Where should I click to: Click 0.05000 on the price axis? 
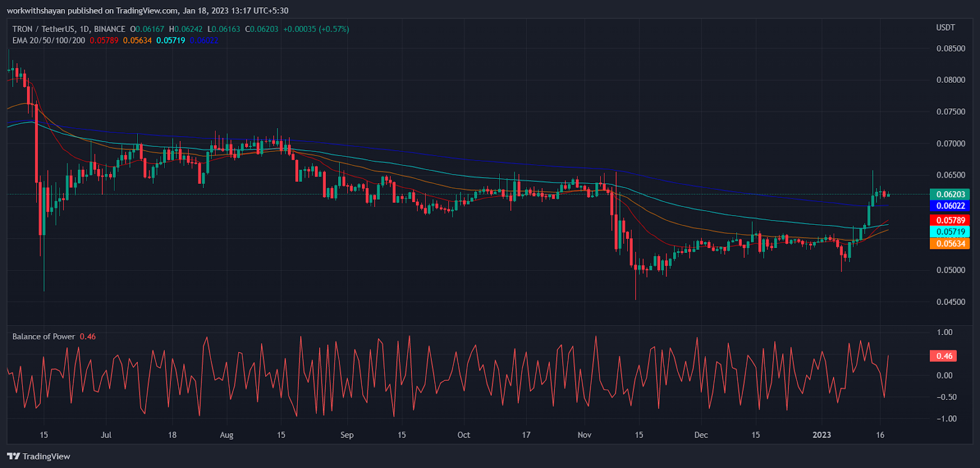pyautogui.click(x=951, y=270)
